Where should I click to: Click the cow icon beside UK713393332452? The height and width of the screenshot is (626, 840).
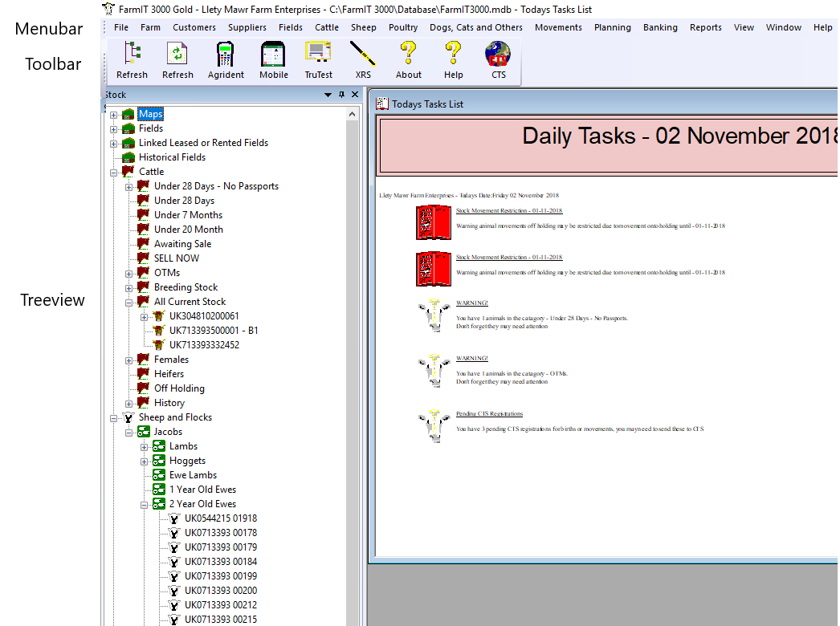(x=158, y=345)
